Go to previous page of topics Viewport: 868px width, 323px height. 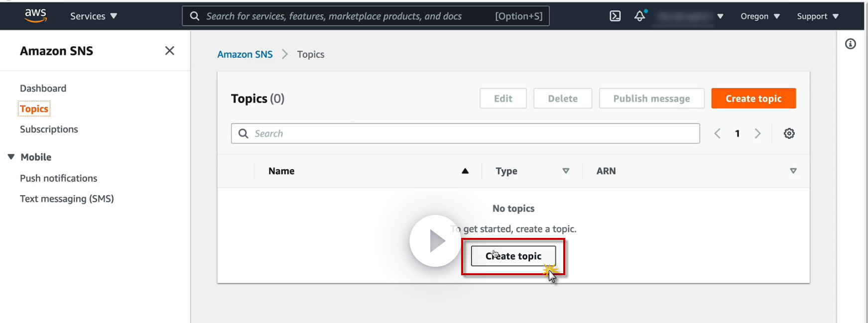(717, 133)
